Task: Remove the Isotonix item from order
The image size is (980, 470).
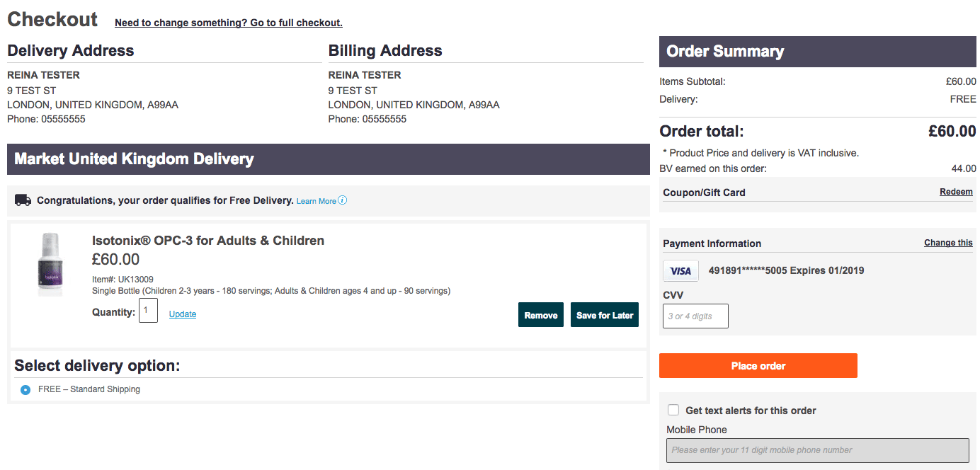Action: click(x=541, y=315)
